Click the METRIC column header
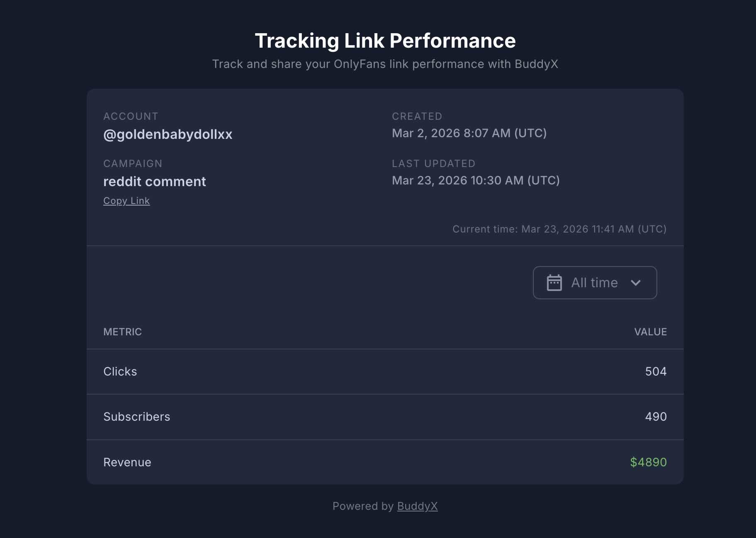 122,332
